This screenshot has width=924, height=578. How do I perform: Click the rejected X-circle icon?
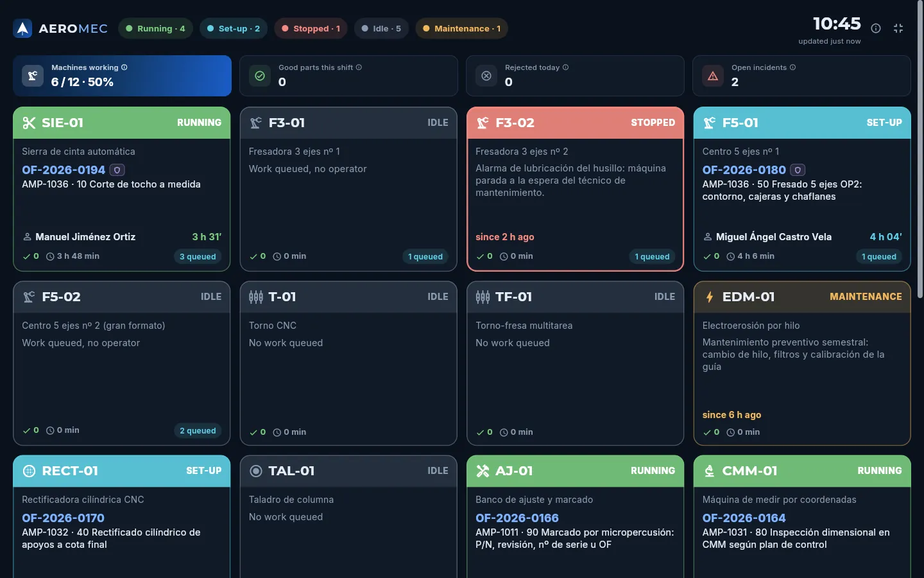pyautogui.click(x=486, y=76)
